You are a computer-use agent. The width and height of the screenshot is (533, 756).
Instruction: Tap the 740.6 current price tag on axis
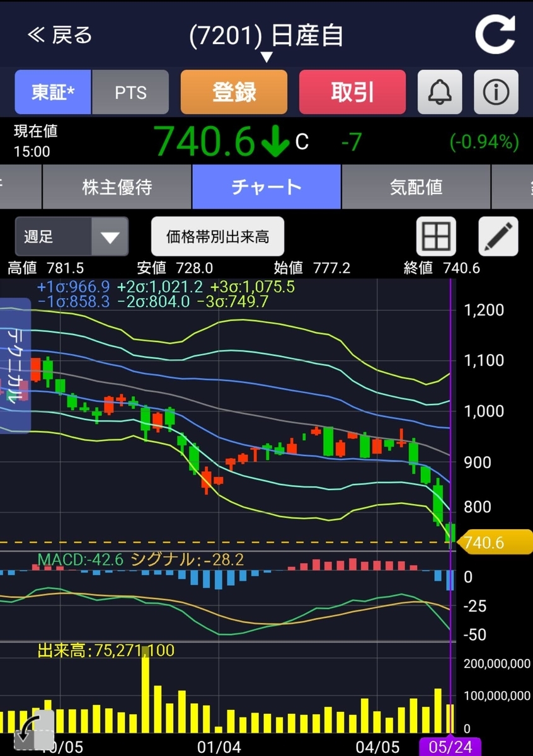(x=495, y=542)
